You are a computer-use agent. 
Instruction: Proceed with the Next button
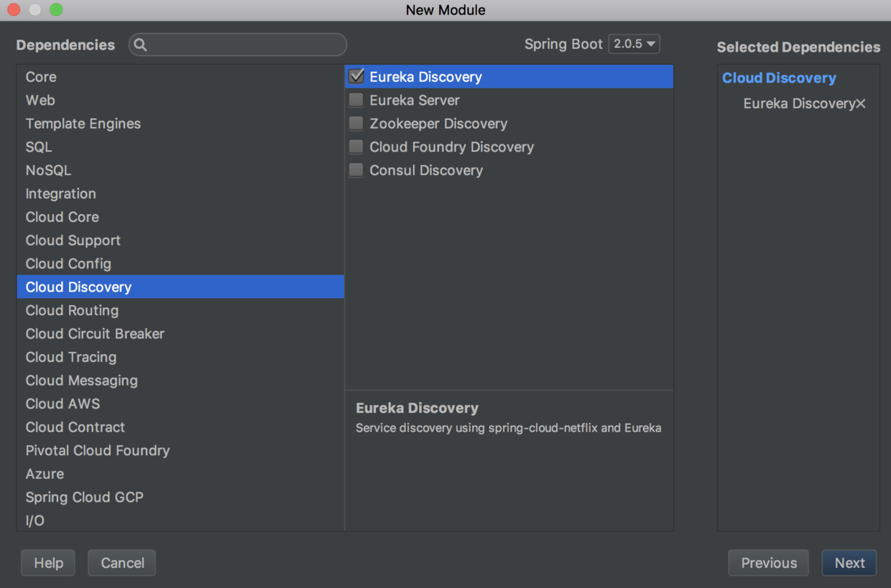coord(849,563)
